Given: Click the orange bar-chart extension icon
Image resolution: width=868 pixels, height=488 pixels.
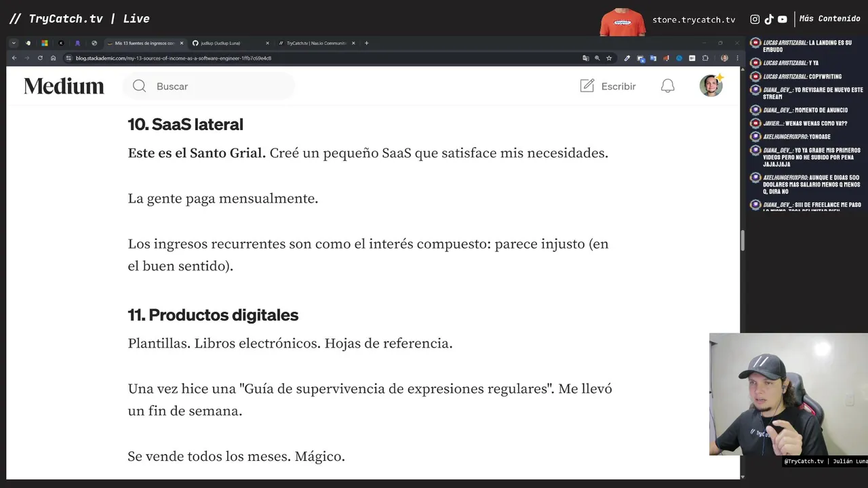Looking at the screenshot, I should pyautogui.click(x=666, y=58).
